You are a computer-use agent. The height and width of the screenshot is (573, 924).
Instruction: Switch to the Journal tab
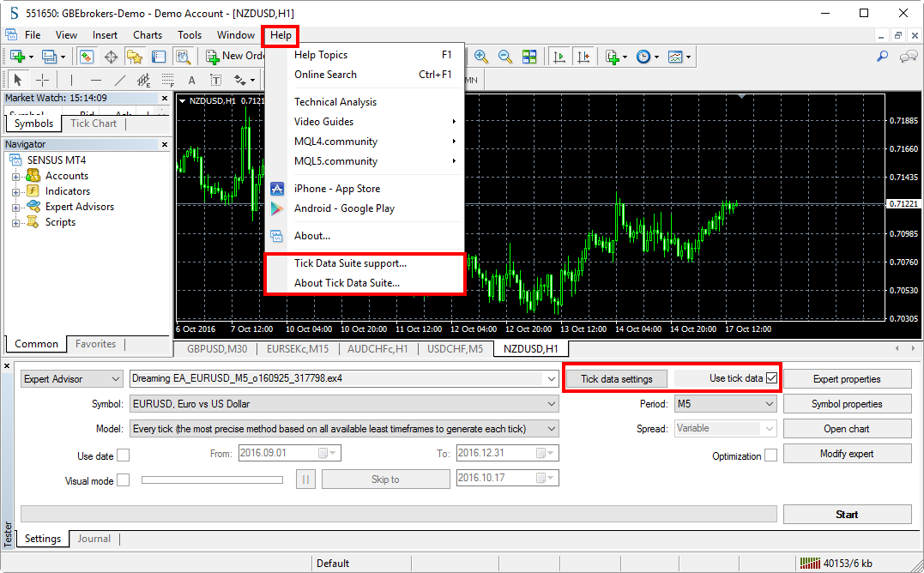click(94, 538)
